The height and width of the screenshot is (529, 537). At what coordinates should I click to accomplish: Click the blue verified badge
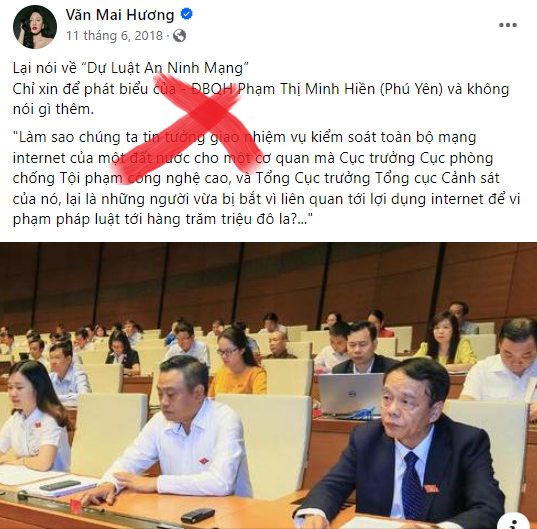[186, 14]
